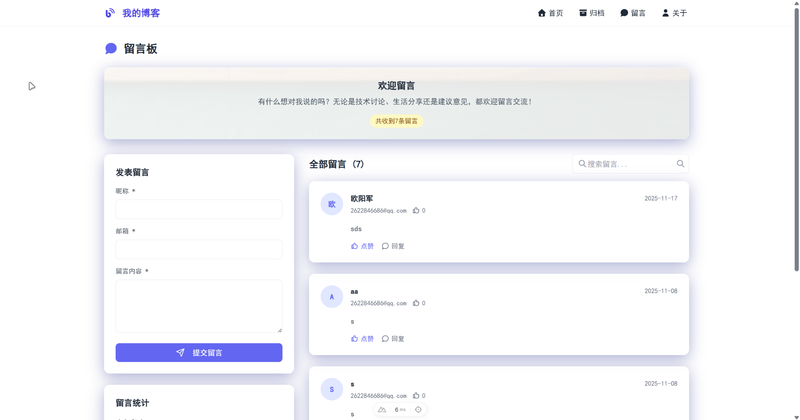
Task: Click the S avatar of user s
Action: [332, 389]
